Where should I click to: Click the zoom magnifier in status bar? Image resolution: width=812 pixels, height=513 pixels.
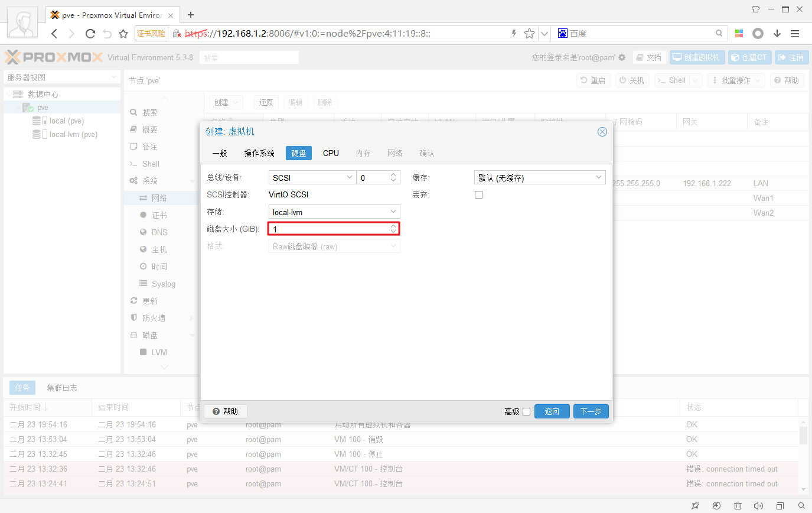(801, 506)
